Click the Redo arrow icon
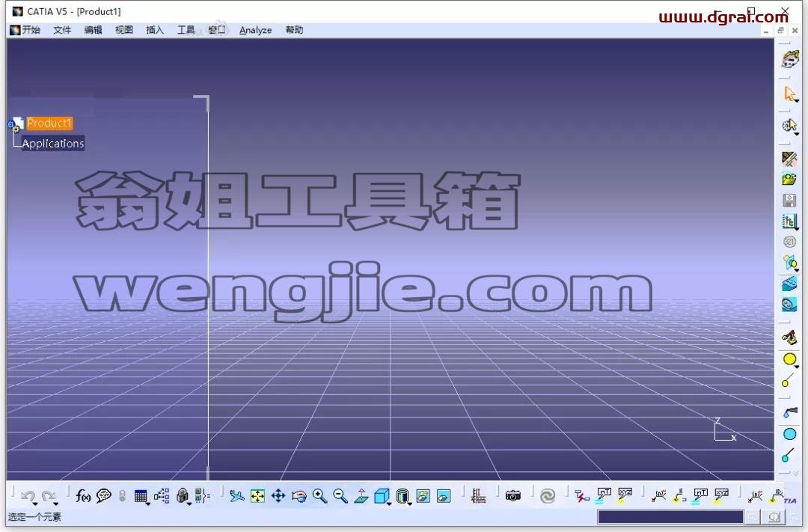 tap(49, 495)
